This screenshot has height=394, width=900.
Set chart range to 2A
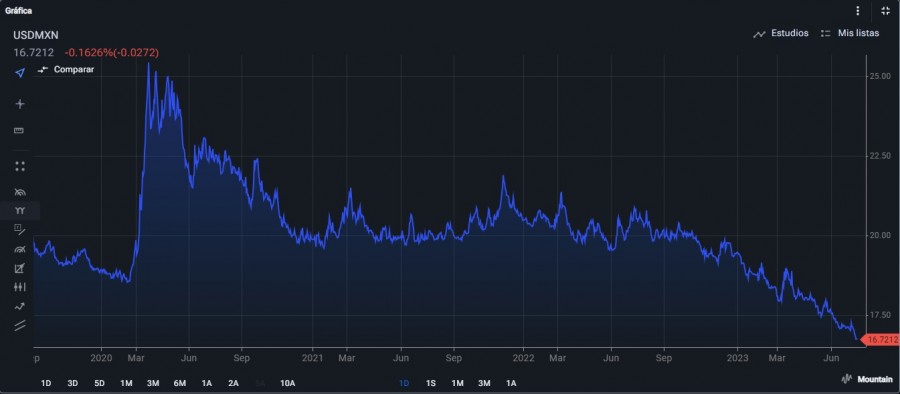coord(233,383)
